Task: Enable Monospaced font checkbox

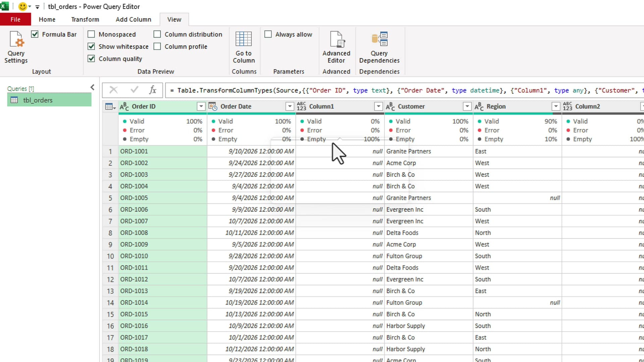Action: point(91,34)
